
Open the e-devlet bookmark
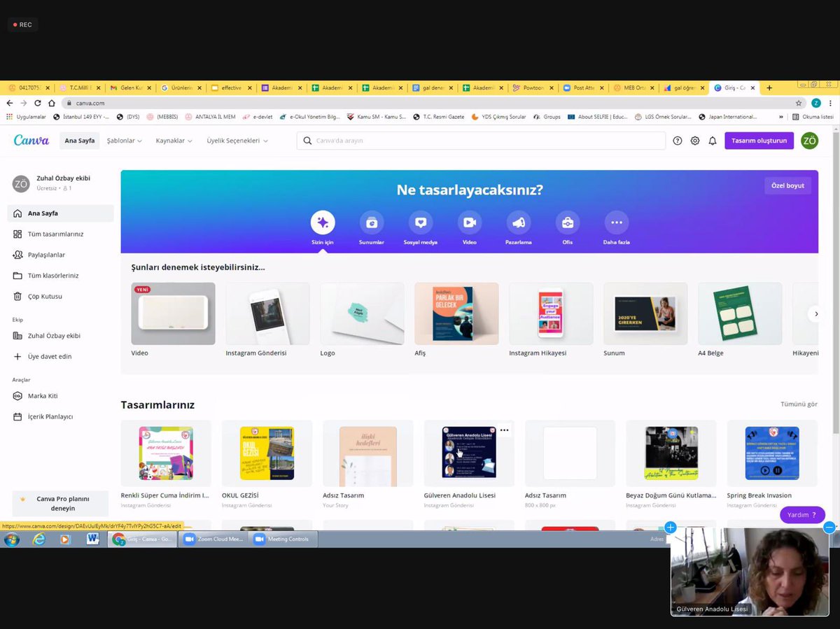click(258, 117)
